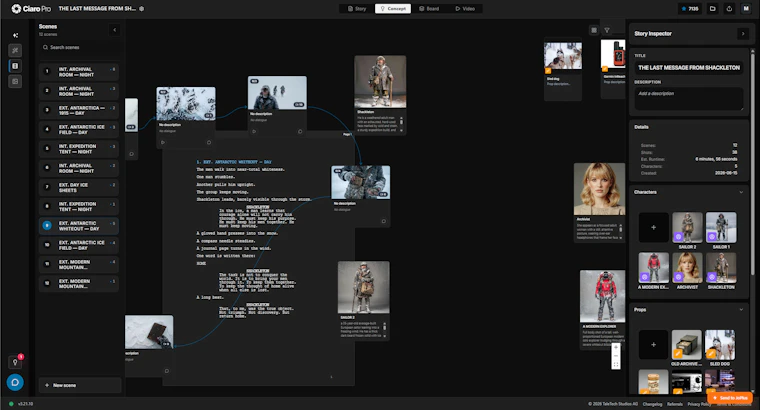This screenshot has width=760, height=410.
Task: Select scene 7 EXT. DAY ICE SHEETS
Action: tap(79, 188)
